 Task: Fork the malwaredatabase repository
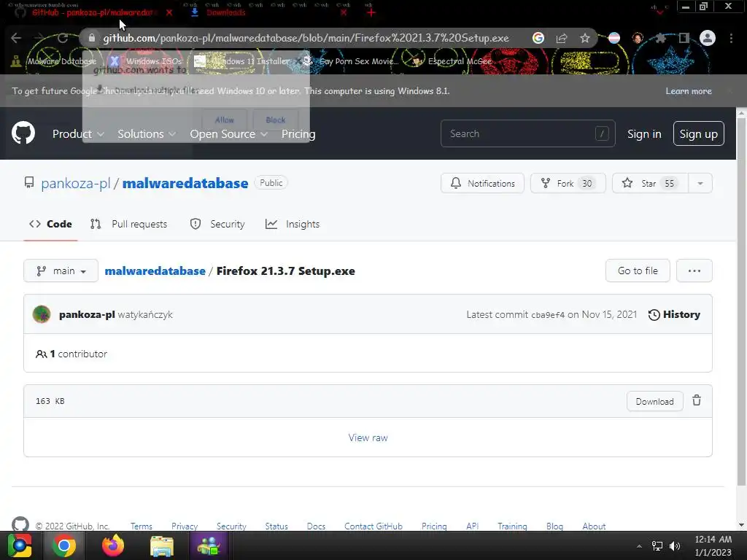tap(568, 183)
